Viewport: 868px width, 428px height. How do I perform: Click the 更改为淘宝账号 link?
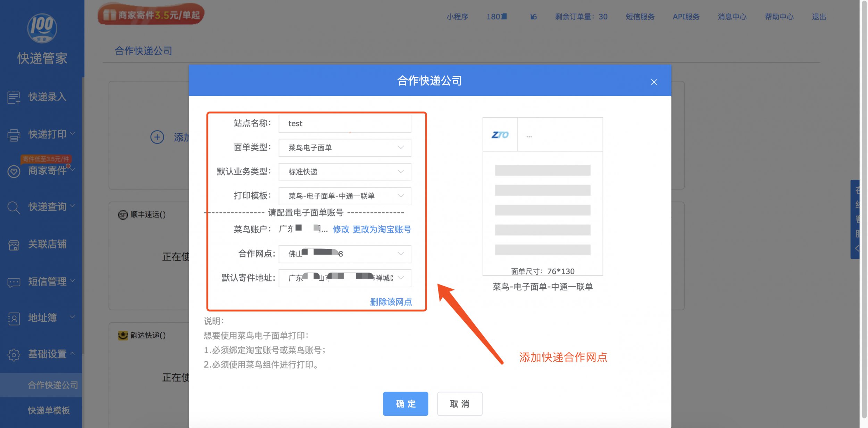coord(382,229)
